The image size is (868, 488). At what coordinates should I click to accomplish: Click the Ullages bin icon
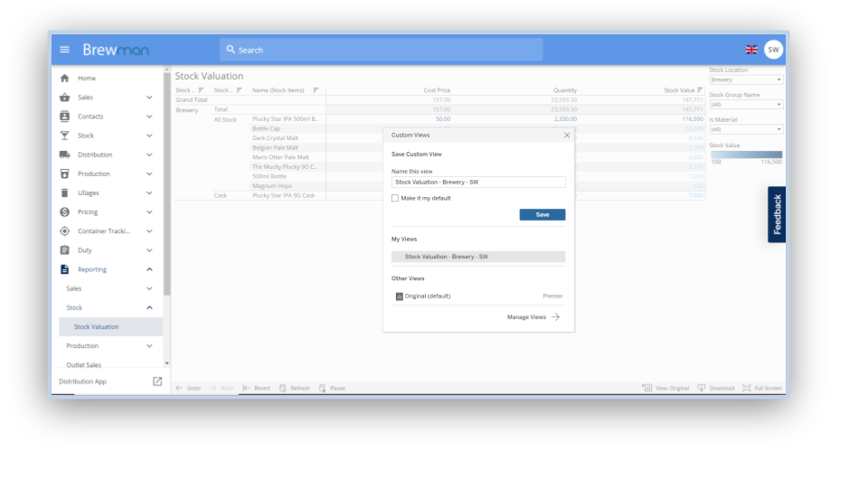[x=65, y=193]
